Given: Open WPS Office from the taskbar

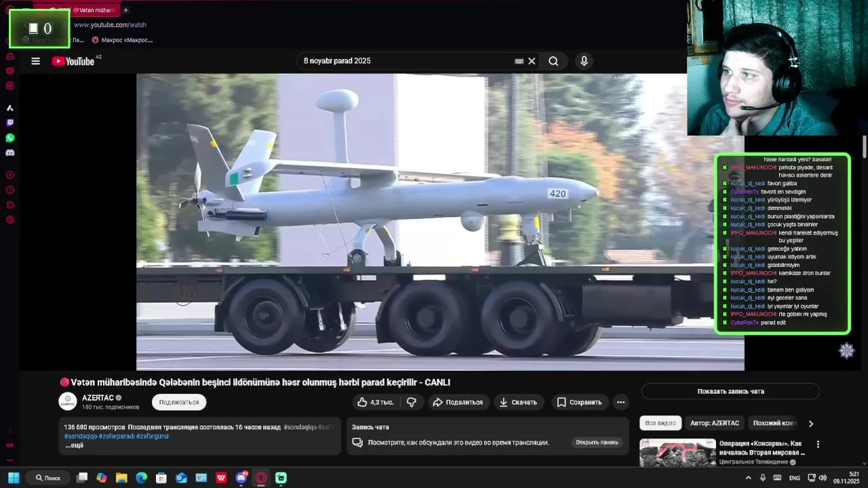Looking at the screenshot, I should coord(221,478).
